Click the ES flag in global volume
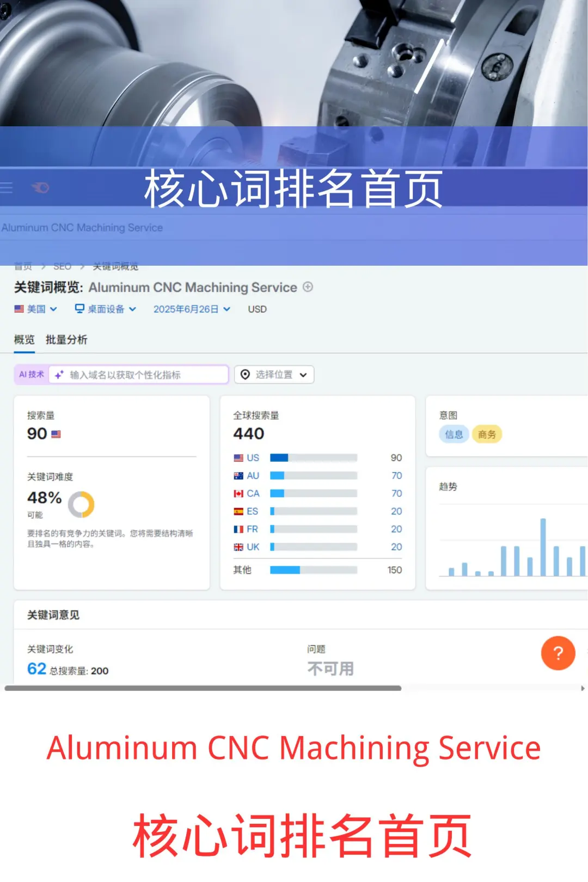The height and width of the screenshot is (882, 588). click(238, 512)
